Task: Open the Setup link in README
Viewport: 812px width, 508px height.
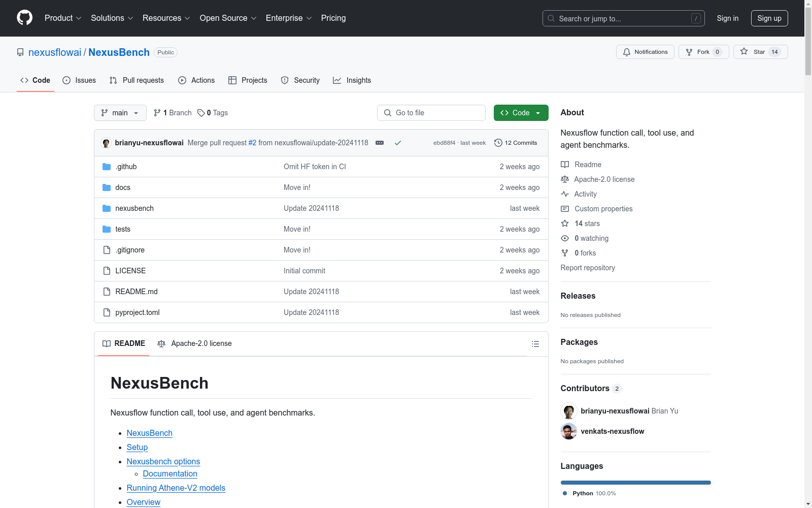Action: pyautogui.click(x=137, y=448)
